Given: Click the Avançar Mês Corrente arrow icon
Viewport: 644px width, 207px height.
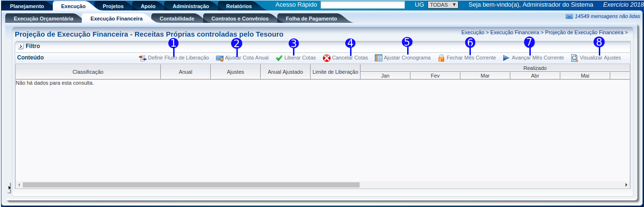Looking at the screenshot, I should point(506,58).
